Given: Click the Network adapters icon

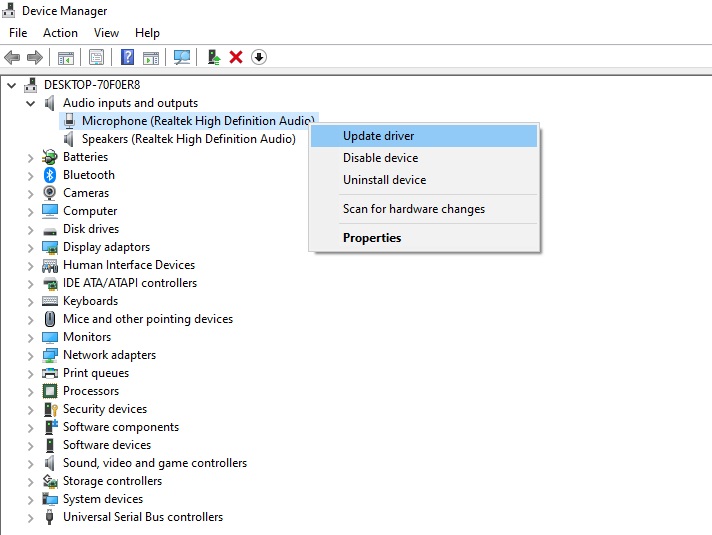Looking at the screenshot, I should click(x=50, y=355).
